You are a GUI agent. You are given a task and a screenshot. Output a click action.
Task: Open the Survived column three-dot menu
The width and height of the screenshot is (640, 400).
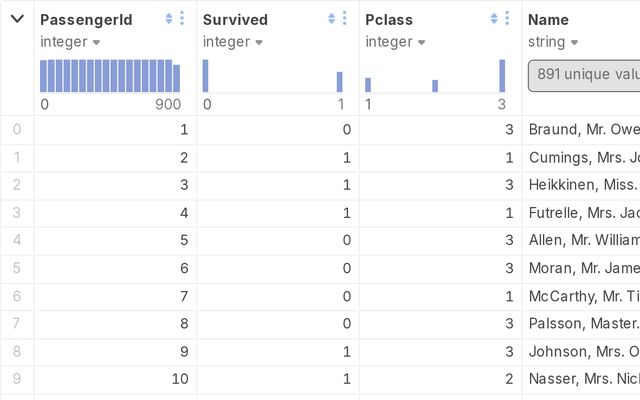coord(344,19)
